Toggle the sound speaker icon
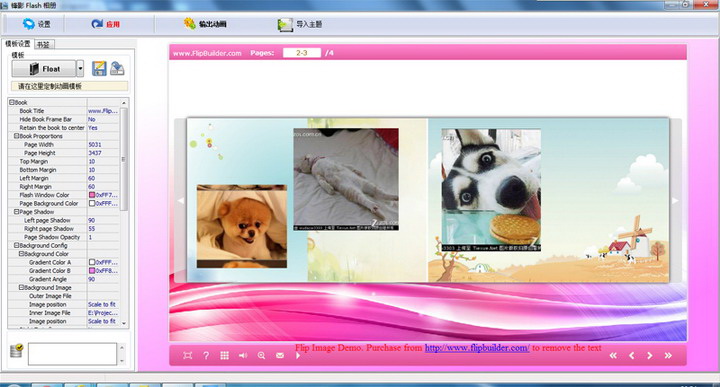The height and width of the screenshot is (387, 720). pyautogui.click(x=243, y=355)
